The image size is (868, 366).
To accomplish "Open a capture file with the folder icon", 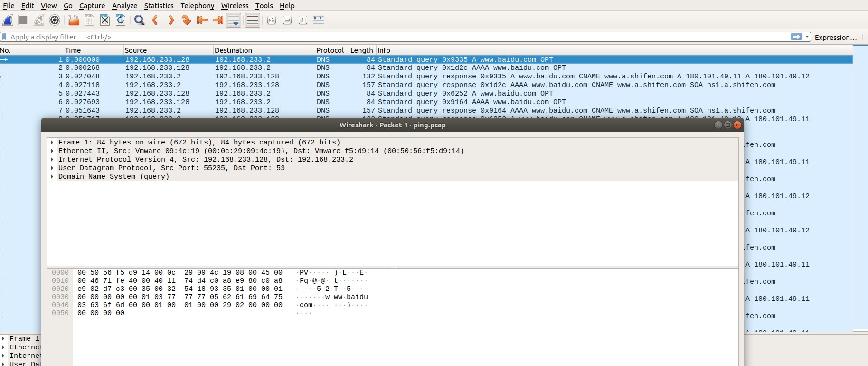I will click(74, 20).
